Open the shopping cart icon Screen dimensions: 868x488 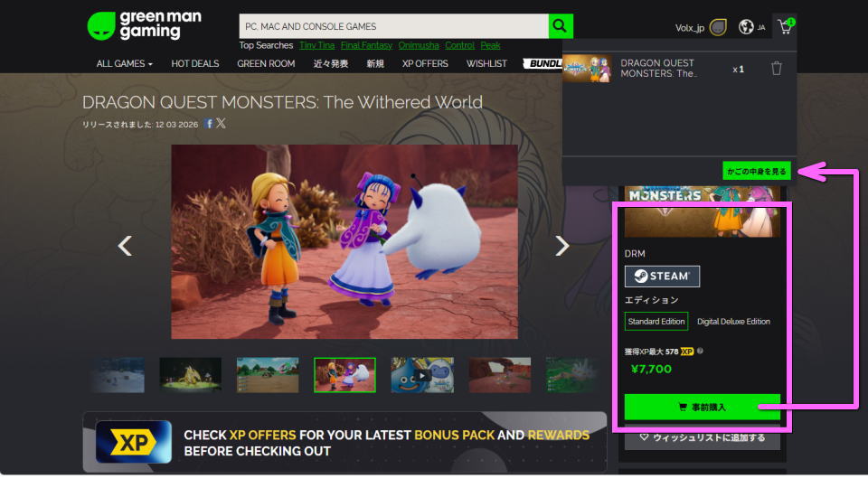786,26
